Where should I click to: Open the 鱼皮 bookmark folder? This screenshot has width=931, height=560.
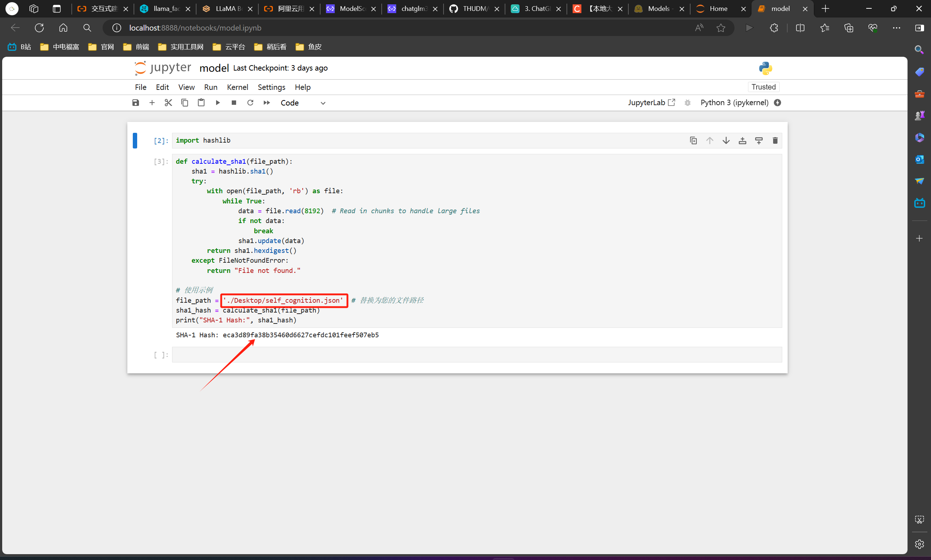click(309, 47)
